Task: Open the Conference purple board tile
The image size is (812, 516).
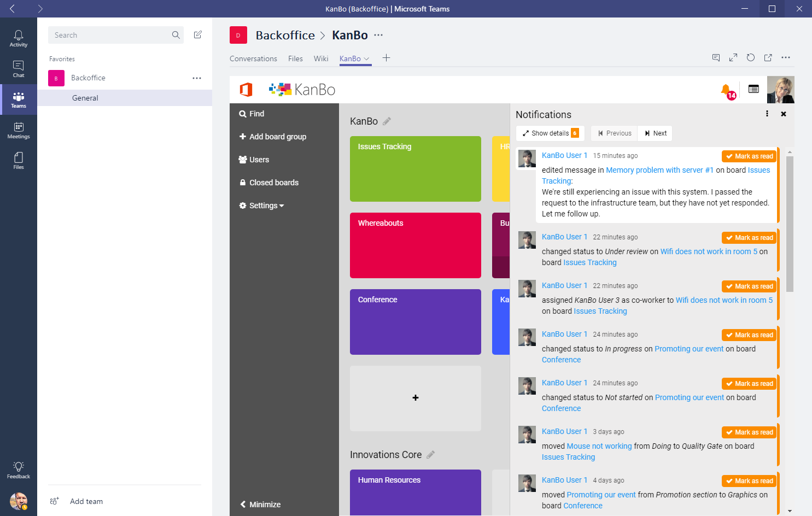Action: point(416,322)
